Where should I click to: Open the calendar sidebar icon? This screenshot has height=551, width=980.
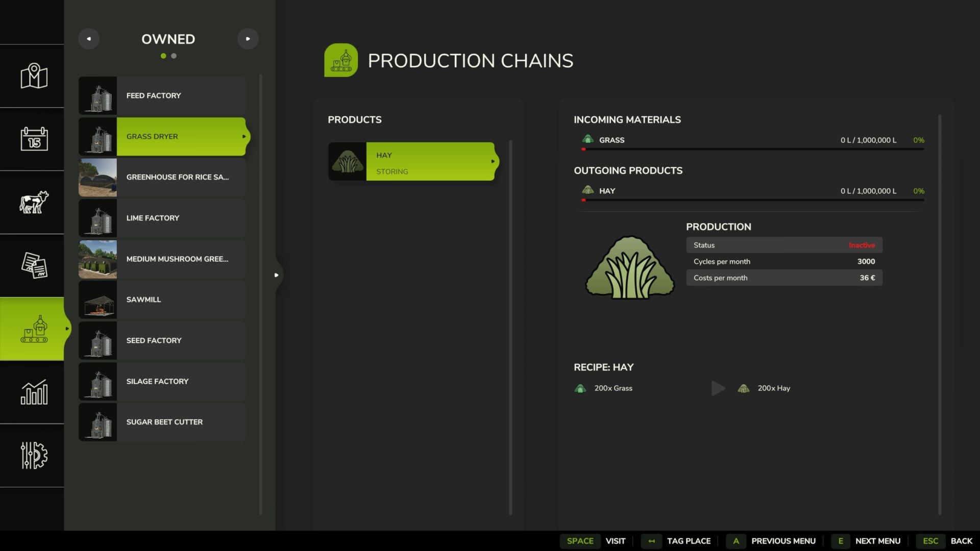(x=34, y=139)
